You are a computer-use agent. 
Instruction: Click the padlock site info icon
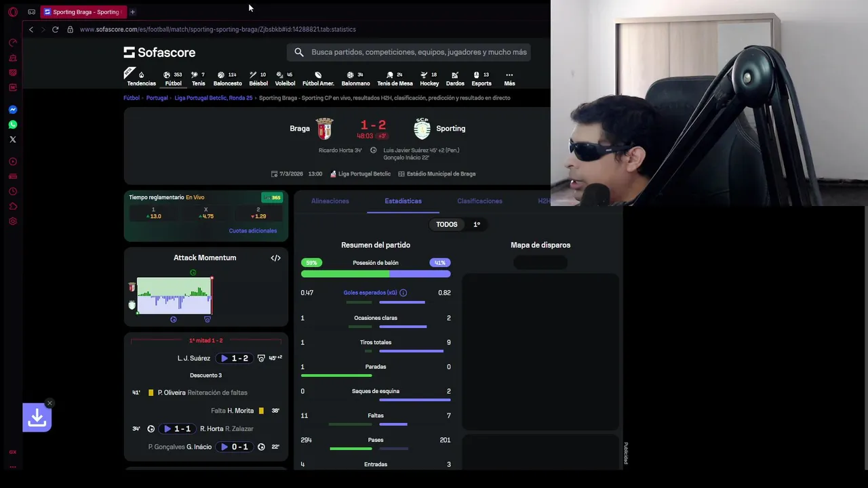70,29
